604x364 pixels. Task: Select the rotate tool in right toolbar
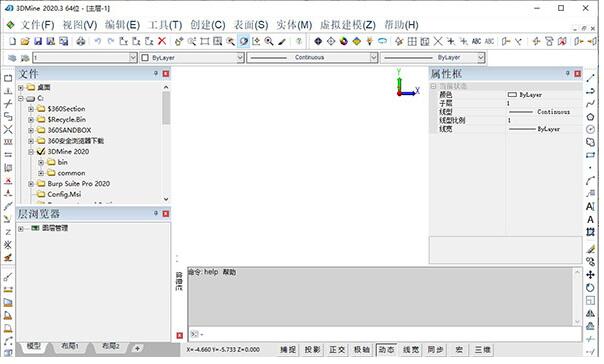[590, 287]
